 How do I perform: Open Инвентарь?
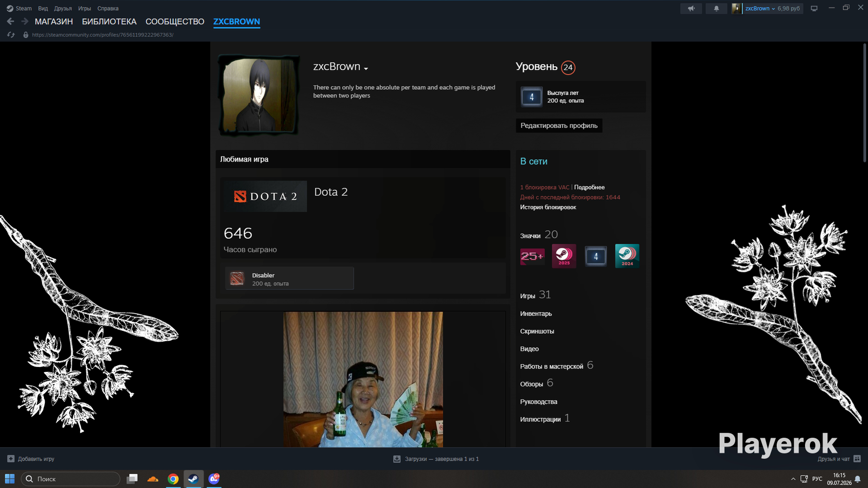[x=536, y=314]
